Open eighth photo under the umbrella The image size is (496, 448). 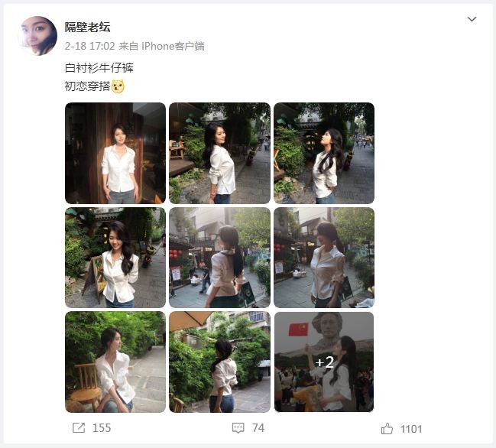(219, 362)
